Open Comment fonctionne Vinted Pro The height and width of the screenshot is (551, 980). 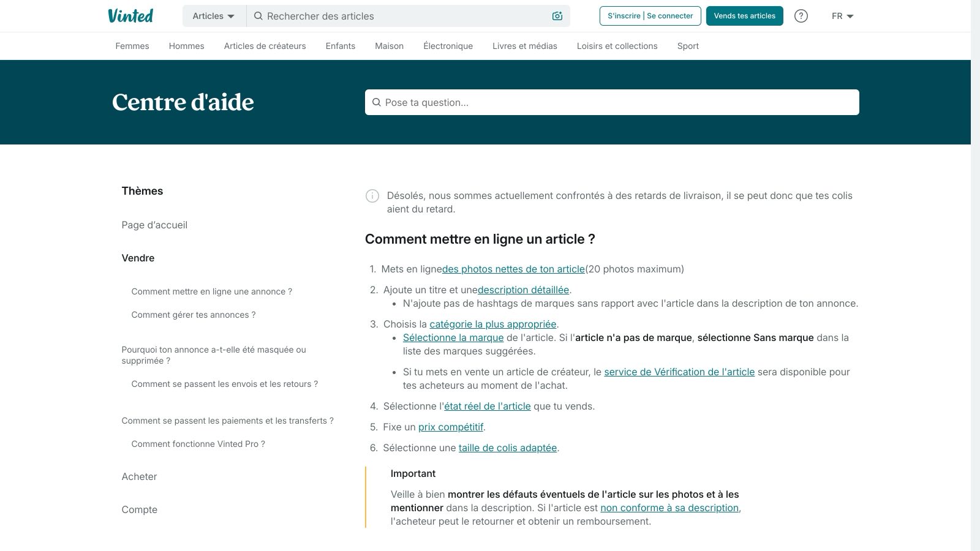pyautogui.click(x=198, y=444)
